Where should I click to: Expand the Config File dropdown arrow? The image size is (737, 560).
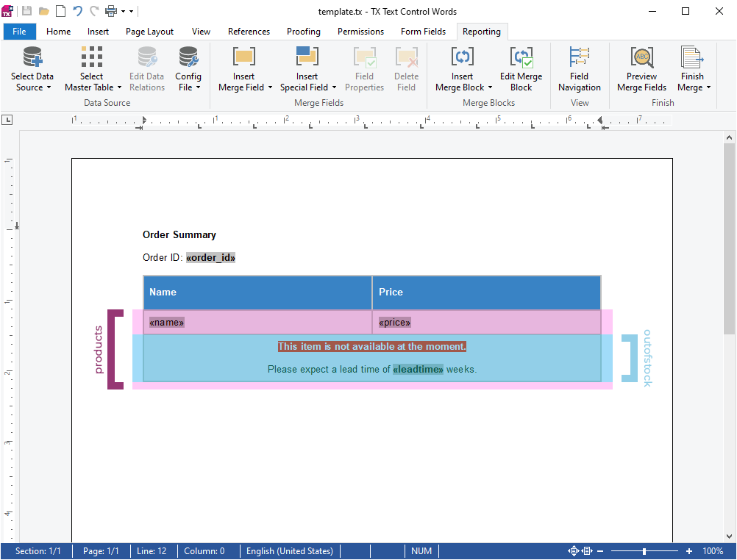(x=198, y=87)
